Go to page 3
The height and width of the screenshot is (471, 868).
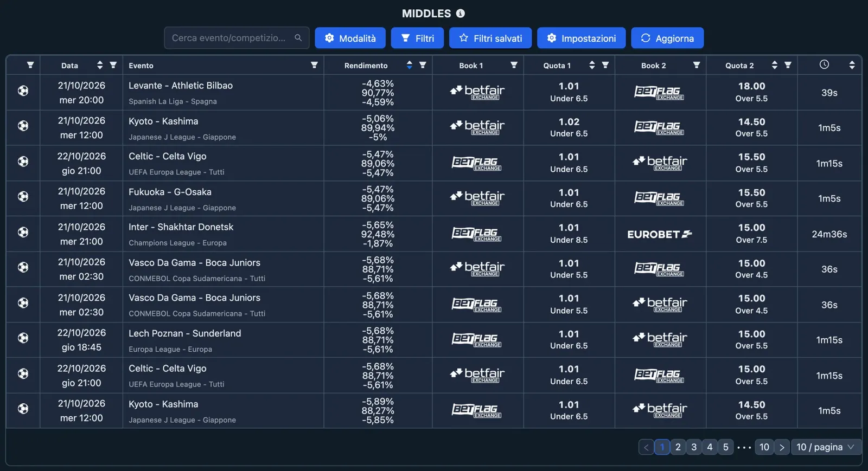694,447
